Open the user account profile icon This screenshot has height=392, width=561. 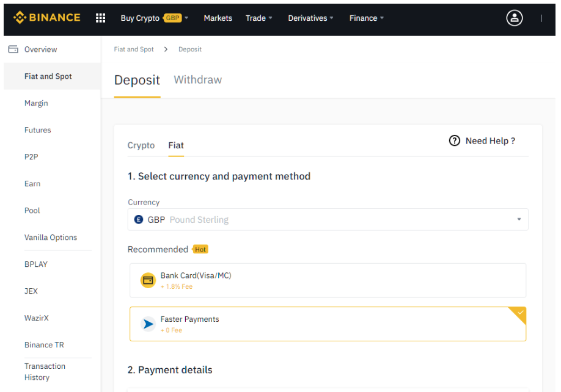pos(515,18)
